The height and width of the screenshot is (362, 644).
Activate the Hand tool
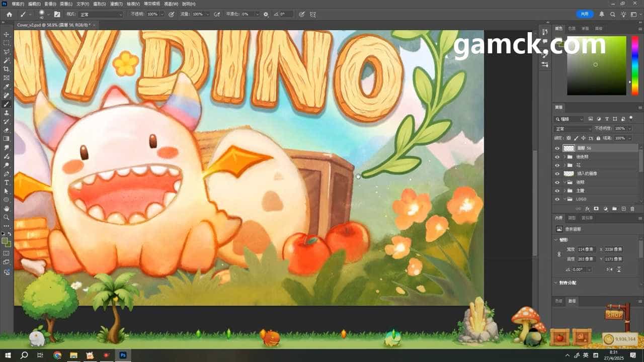[x=7, y=208]
